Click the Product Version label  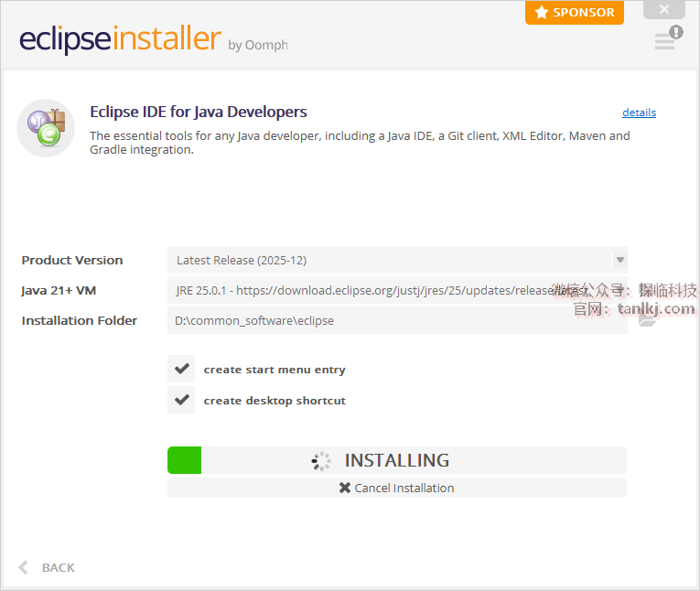point(72,260)
